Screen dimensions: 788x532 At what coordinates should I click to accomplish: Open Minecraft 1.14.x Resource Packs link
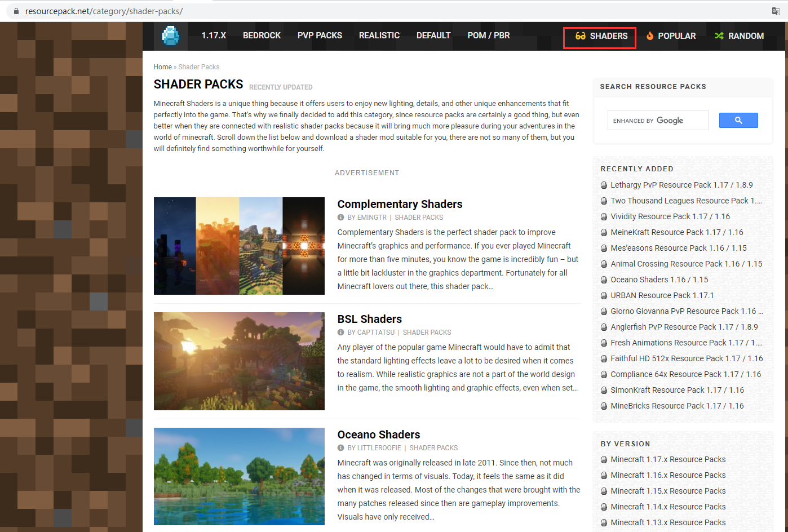668,507
